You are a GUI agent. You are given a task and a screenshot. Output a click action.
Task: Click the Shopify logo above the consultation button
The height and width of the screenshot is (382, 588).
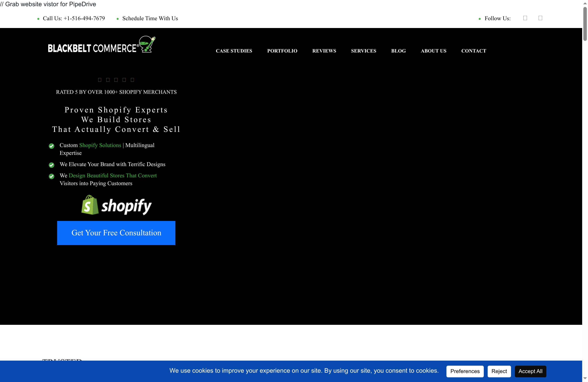(x=116, y=205)
